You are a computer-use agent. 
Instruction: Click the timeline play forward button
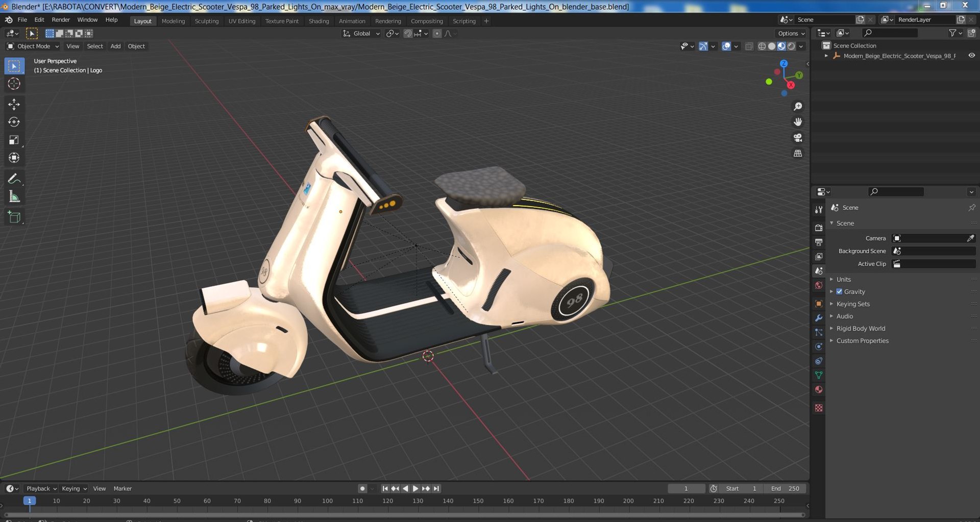tap(415, 489)
